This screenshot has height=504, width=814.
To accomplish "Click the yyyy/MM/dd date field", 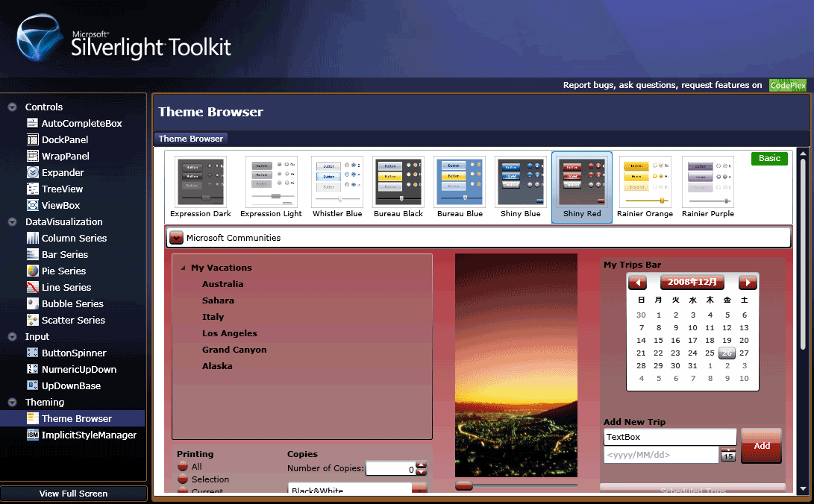I will tap(661, 456).
